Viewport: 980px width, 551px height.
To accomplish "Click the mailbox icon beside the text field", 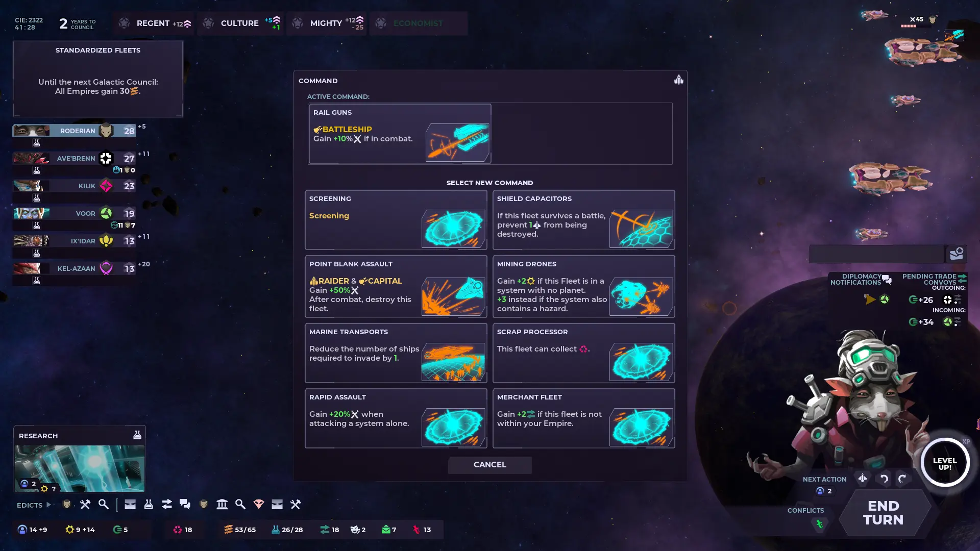I will pyautogui.click(x=956, y=254).
